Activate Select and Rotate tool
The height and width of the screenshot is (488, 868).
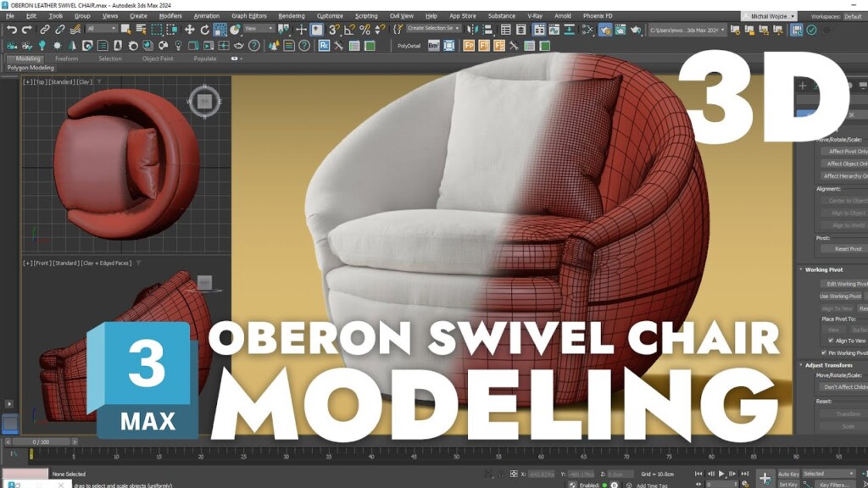tap(204, 30)
